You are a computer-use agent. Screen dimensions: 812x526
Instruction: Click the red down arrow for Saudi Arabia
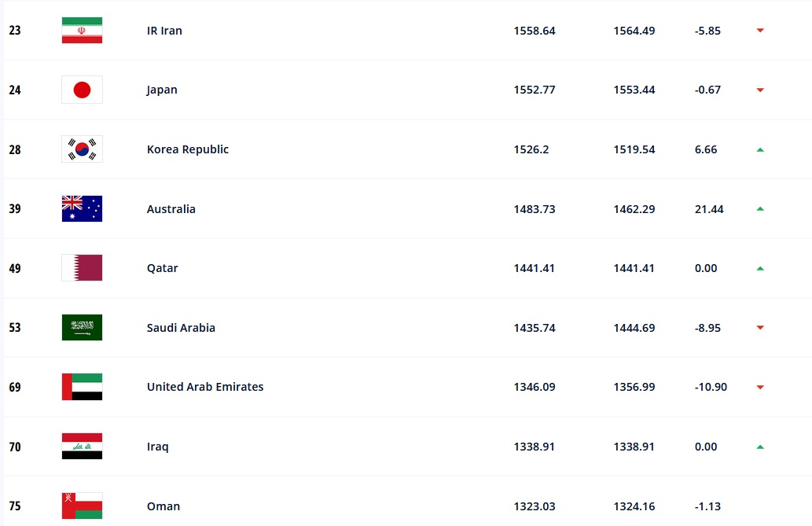(x=760, y=328)
